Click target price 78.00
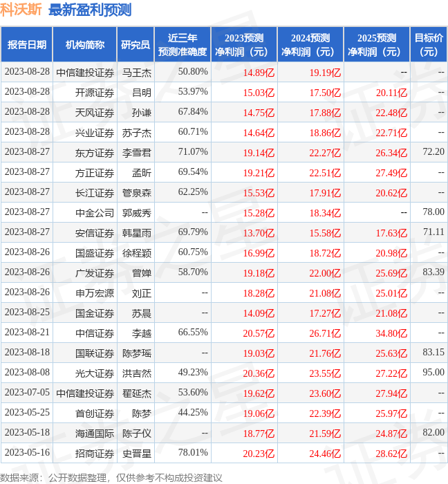 [x=433, y=212]
